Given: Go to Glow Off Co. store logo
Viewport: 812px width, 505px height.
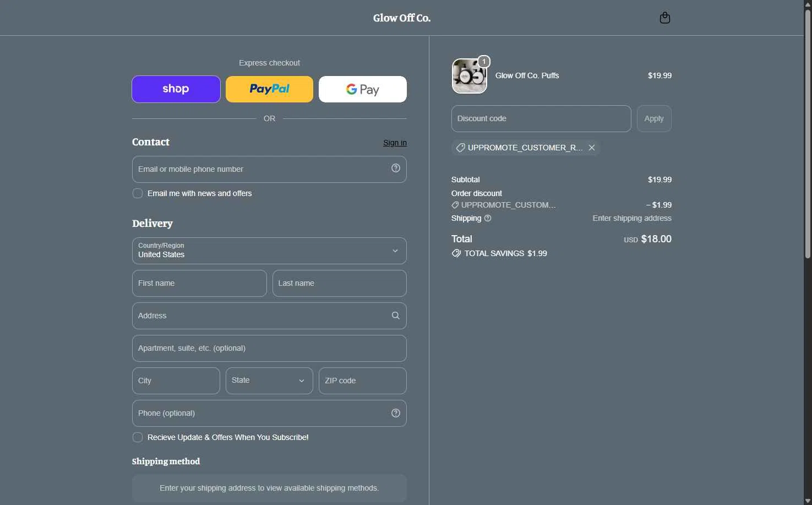Looking at the screenshot, I should tap(402, 18).
